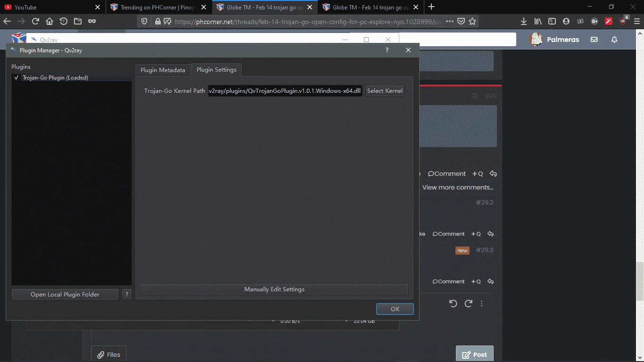
Task: Open post number #29 link
Action: (491, 96)
